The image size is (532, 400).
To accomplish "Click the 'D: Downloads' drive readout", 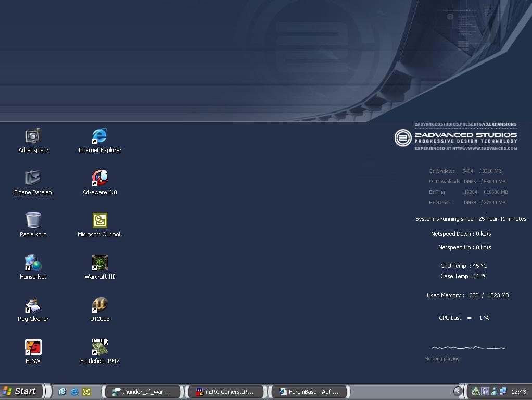I will pos(467,182).
